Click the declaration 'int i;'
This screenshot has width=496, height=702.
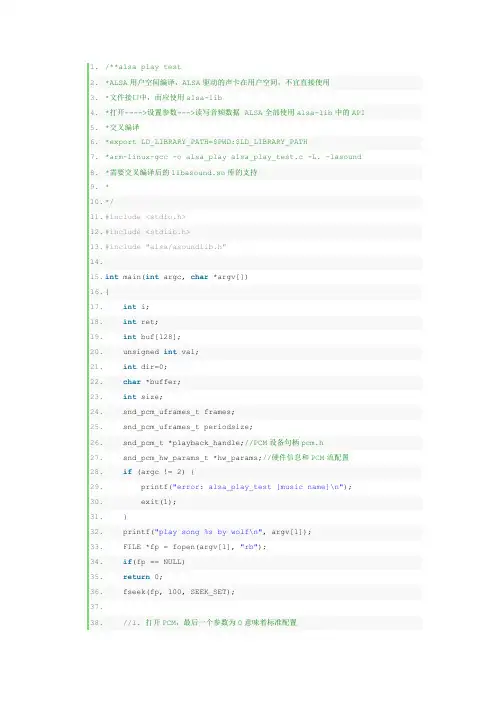click(x=136, y=307)
